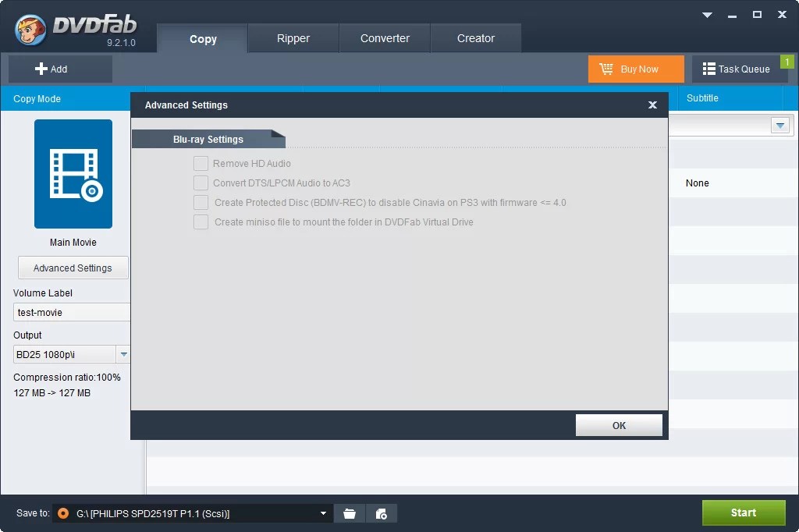799x532 pixels.
Task: Enable Remove HD Audio checkbox
Action: click(x=201, y=164)
